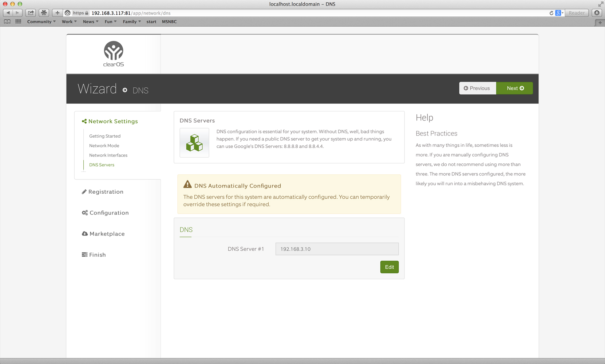The image size is (605, 364).
Task: Open Top Sites grid icon
Action: coord(18,22)
